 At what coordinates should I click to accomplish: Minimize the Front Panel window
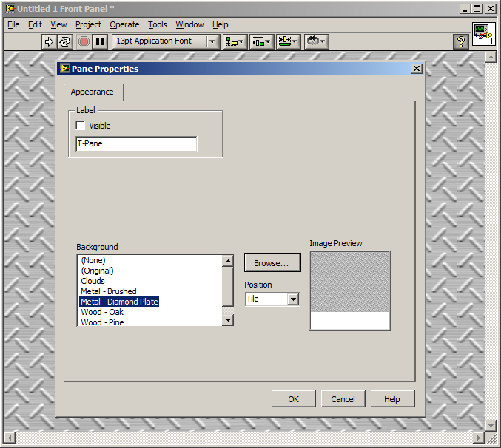(465, 9)
